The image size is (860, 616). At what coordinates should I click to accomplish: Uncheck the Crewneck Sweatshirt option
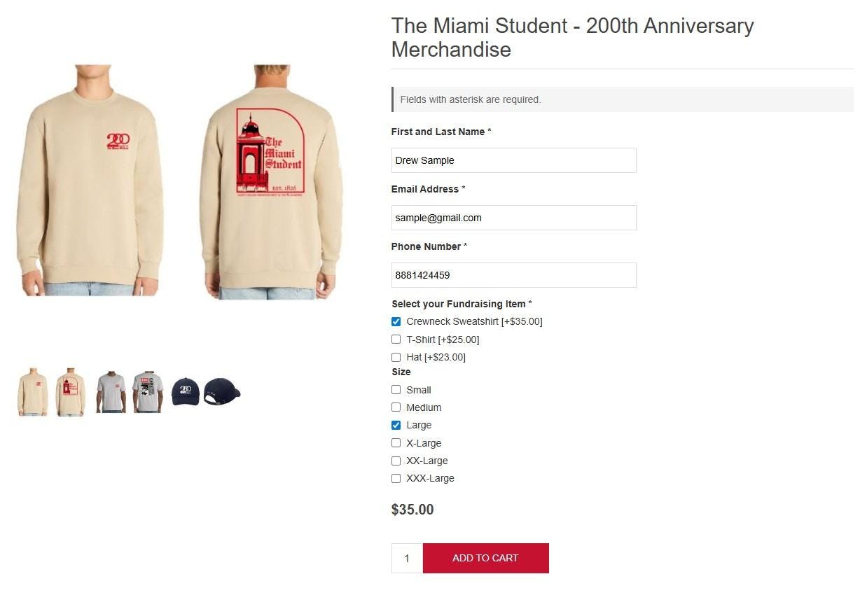(396, 322)
